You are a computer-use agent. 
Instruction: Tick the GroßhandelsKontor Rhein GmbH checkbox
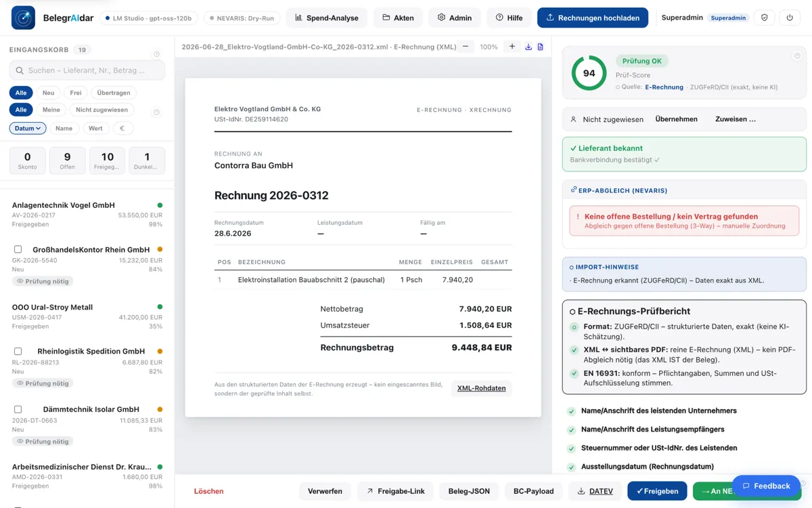pyautogui.click(x=18, y=249)
